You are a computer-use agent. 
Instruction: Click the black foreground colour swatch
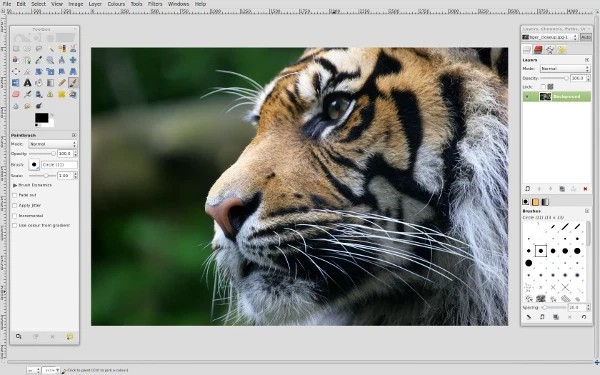42,117
